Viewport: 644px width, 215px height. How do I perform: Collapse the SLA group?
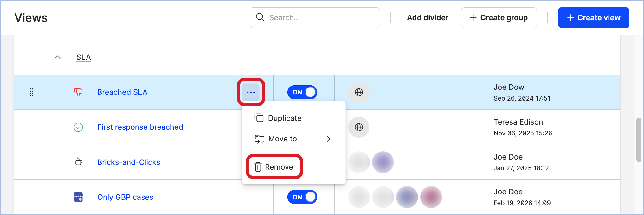[57, 57]
